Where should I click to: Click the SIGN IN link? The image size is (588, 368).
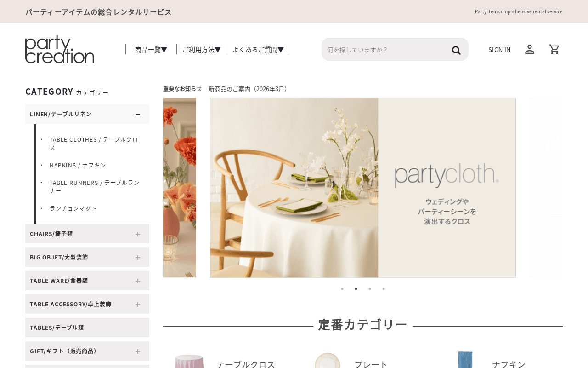(x=499, y=50)
